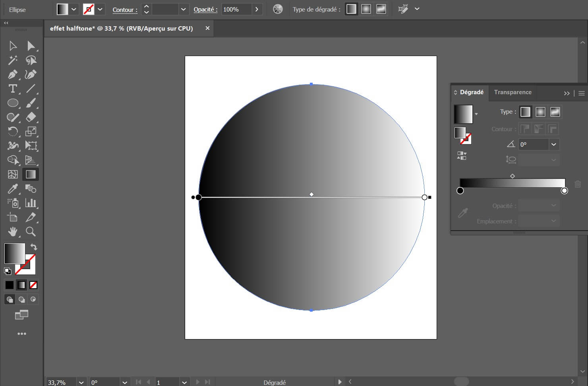The image size is (588, 386).
Task: Select the Artboard tool
Action: [x=13, y=217]
